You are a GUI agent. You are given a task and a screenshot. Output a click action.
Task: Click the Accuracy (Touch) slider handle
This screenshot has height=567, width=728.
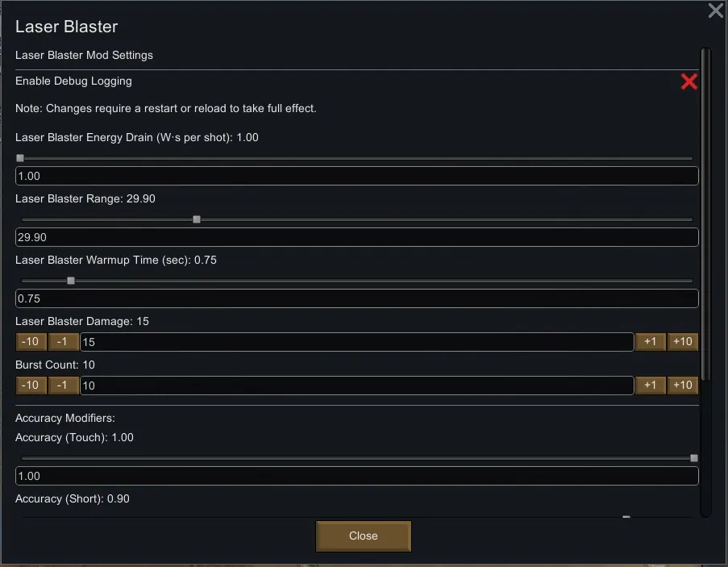click(694, 458)
